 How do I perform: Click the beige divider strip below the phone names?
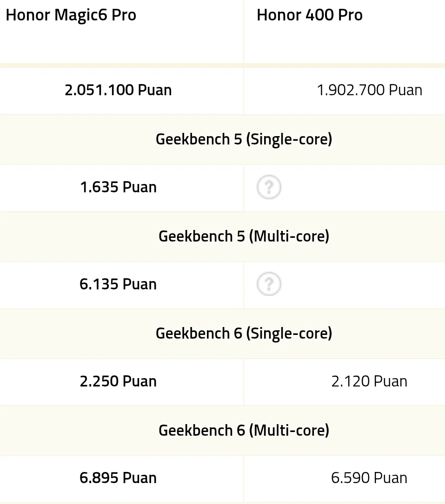(222, 65)
